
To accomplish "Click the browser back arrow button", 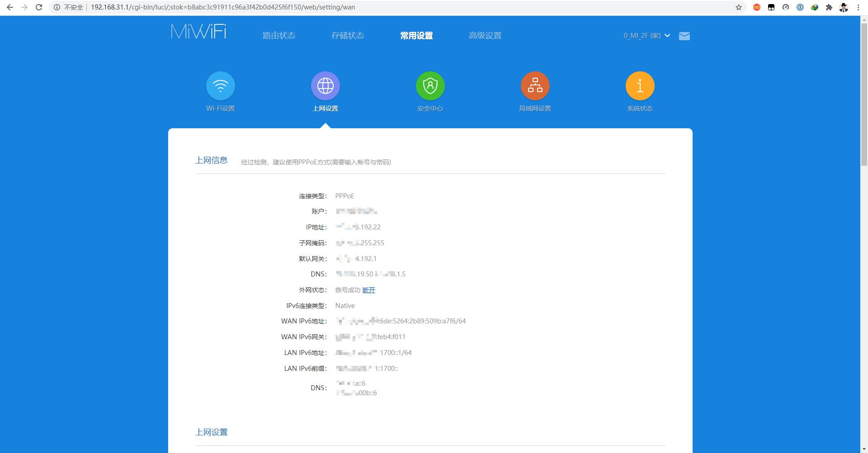I will (10, 7).
